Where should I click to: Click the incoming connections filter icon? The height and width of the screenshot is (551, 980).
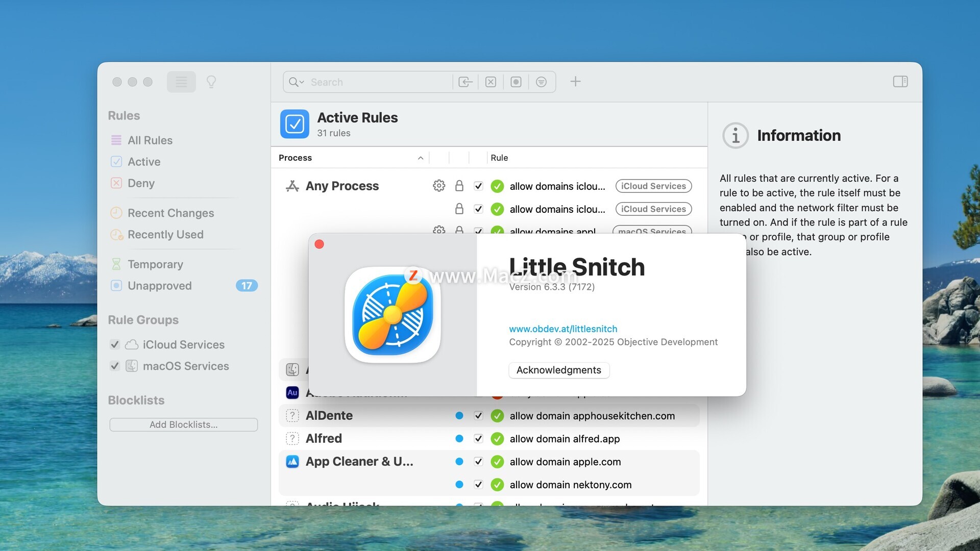(x=465, y=82)
